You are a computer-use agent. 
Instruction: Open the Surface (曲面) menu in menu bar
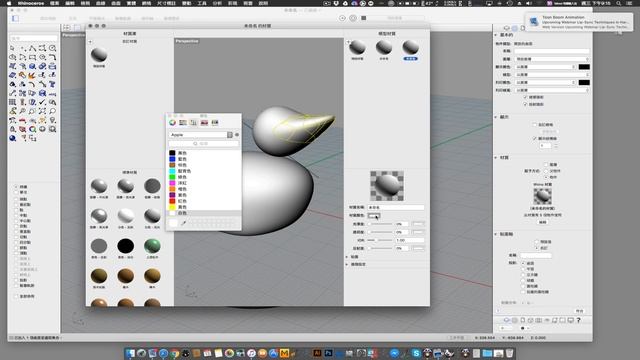coord(116,3)
